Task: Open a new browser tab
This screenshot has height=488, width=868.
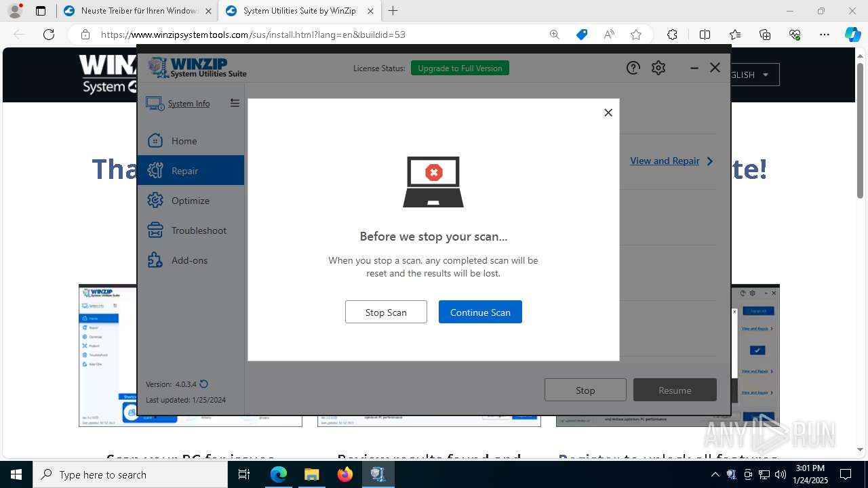Action: pyautogui.click(x=393, y=11)
